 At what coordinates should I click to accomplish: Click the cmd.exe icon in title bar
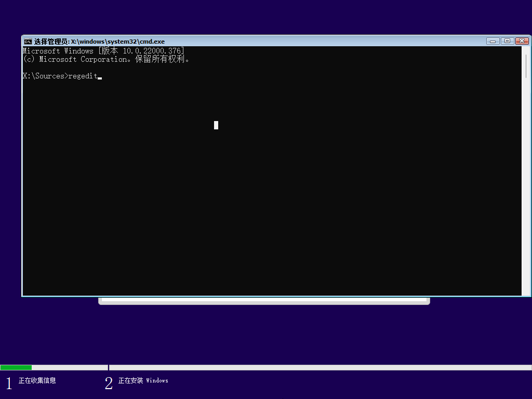(28, 42)
